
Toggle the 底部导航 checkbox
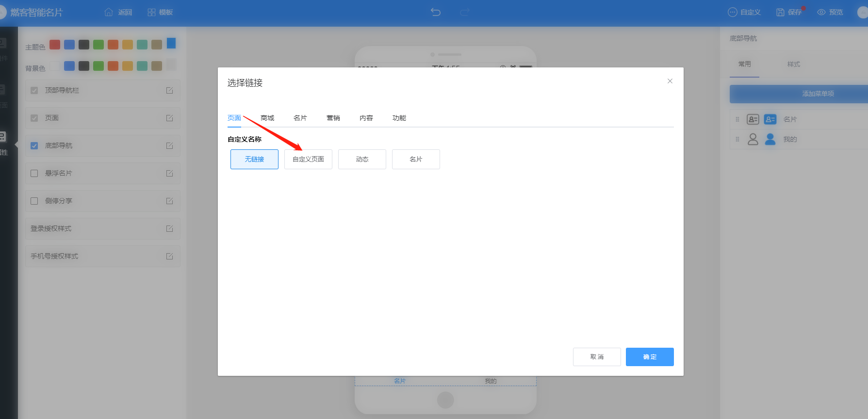tap(34, 146)
